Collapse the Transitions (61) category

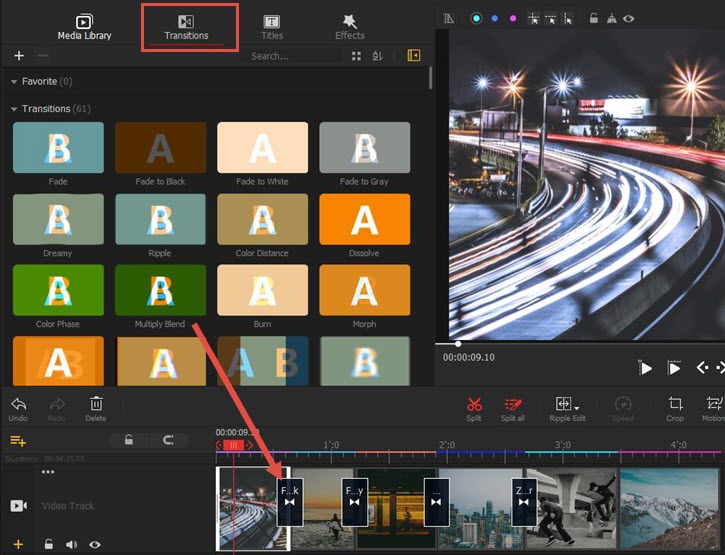(14, 109)
